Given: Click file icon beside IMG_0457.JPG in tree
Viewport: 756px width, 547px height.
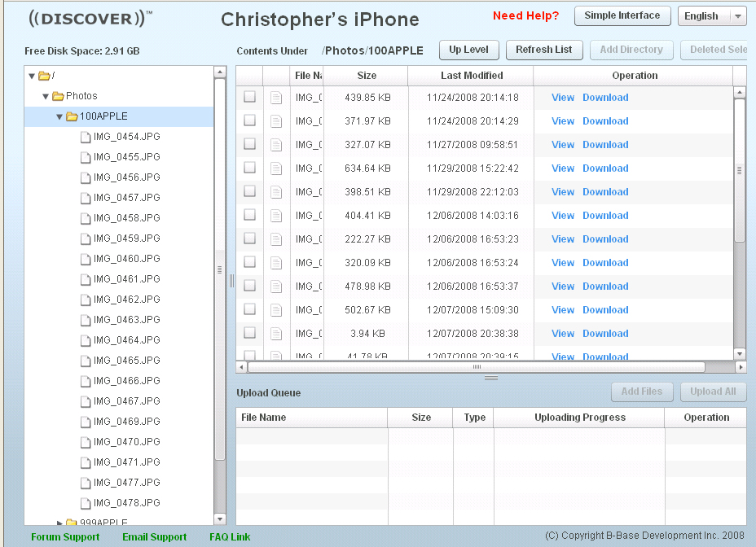Looking at the screenshot, I should (x=86, y=198).
